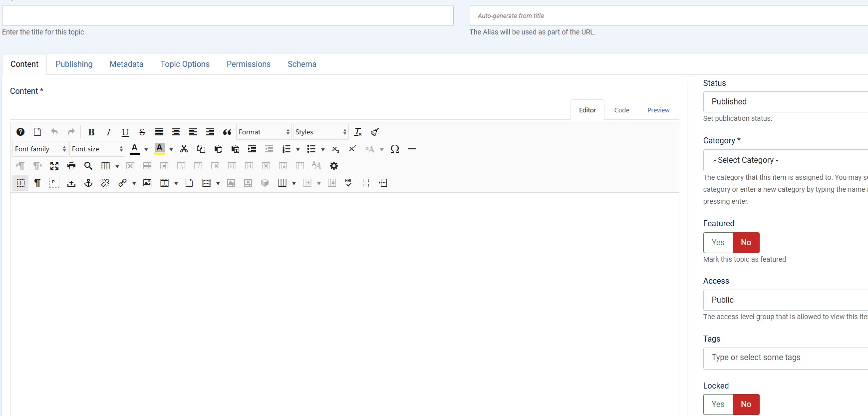Click the anchor insert icon
Viewport: 868px width, 416px height.
pyautogui.click(x=88, y=183)
